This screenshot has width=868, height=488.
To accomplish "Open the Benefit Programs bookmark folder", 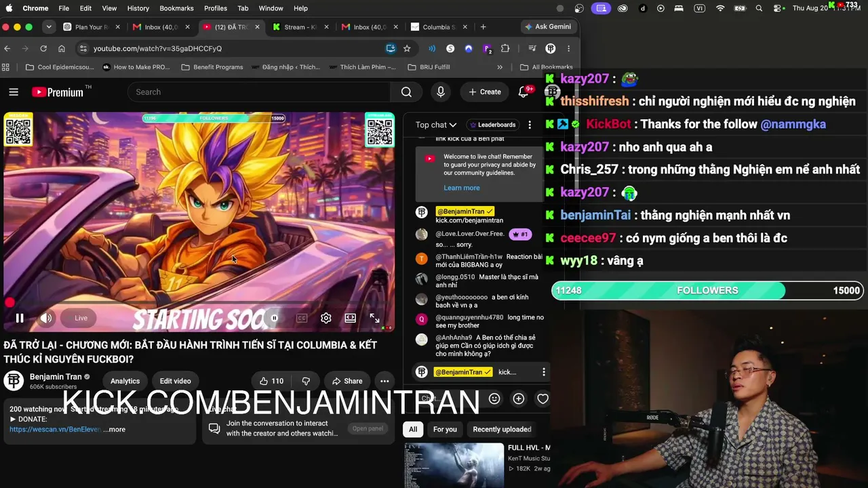I will pyautogui.click(x=212, y=67).
